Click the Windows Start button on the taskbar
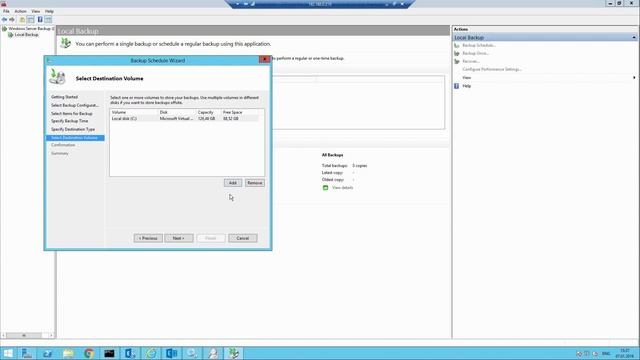640x360 pixels. click(8, 353)
